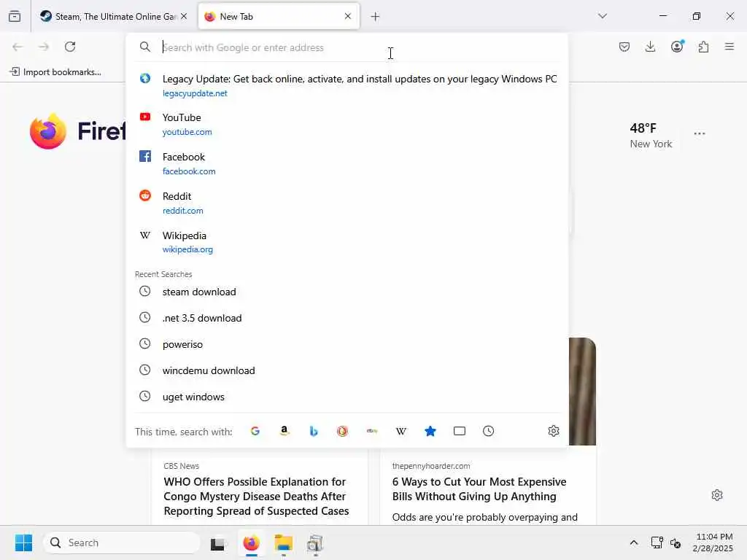Click Import bookmarks in bookmarks toolbar
This screenshot has height=560, width=747.
(55, 72)
